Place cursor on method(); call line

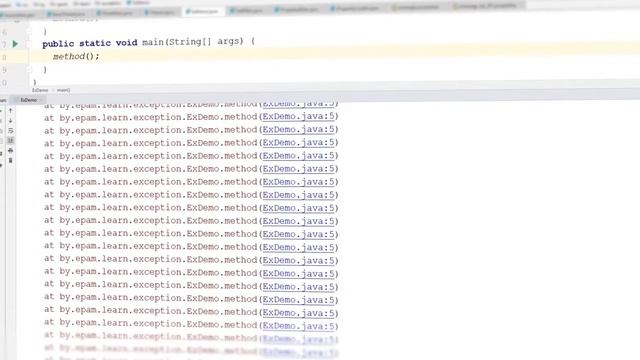[76, 56]
